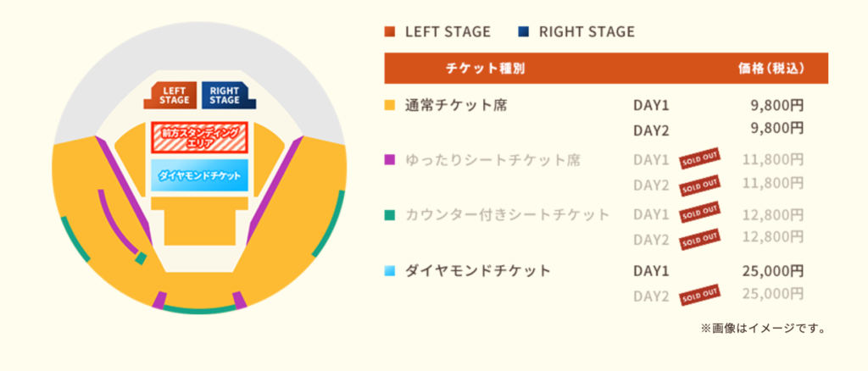The image size is (868, 371).
Task: Select the red hatched 前方スタンディングエリア zone
Action: pos(199,137)
